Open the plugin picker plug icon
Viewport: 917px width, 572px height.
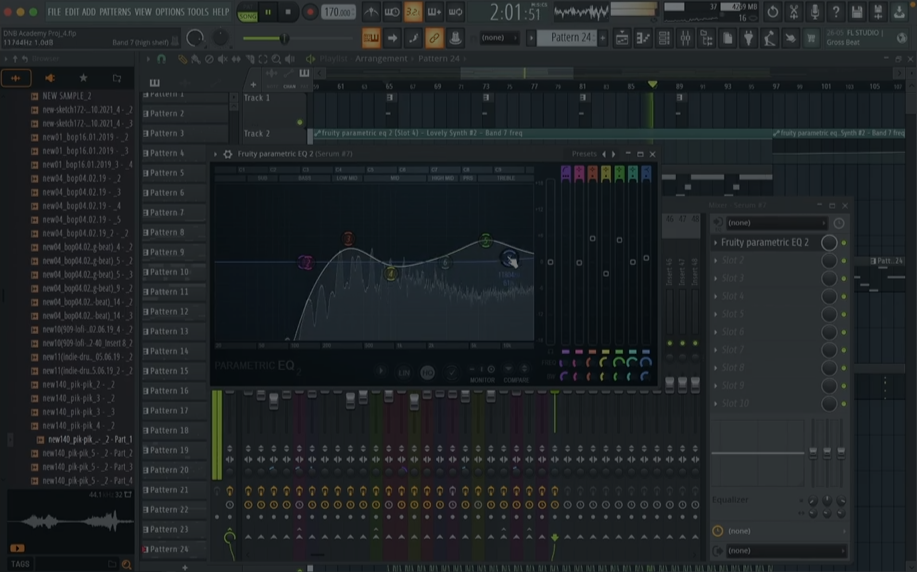(748, 39)
